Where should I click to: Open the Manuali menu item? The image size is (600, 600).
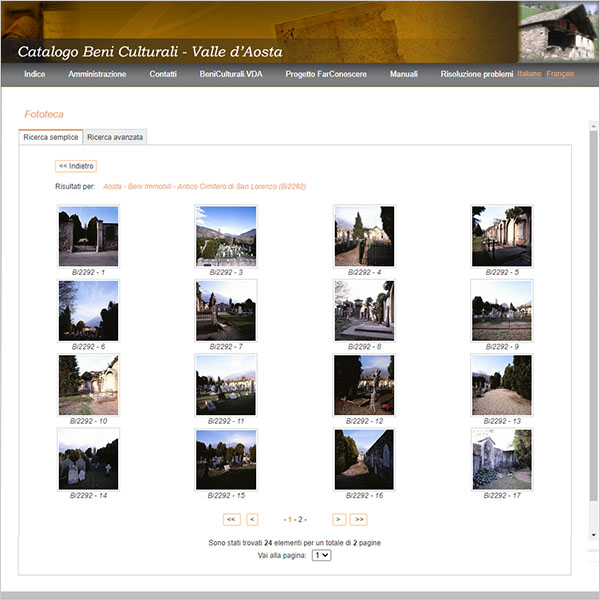[404, 74]
